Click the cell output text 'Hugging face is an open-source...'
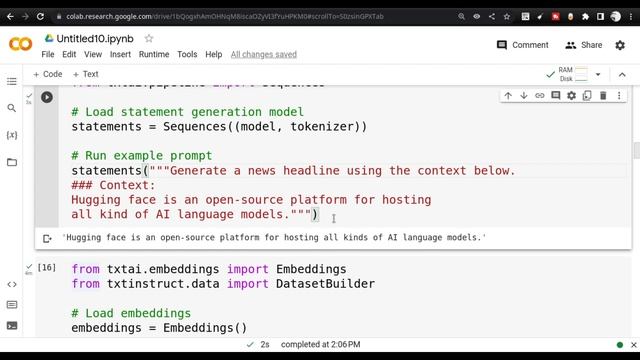 pos(274,238)
